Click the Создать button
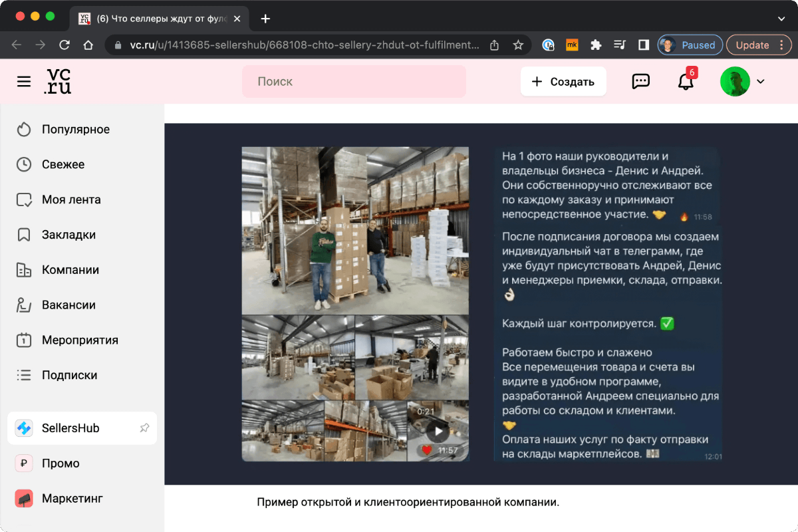 point(563,81)
